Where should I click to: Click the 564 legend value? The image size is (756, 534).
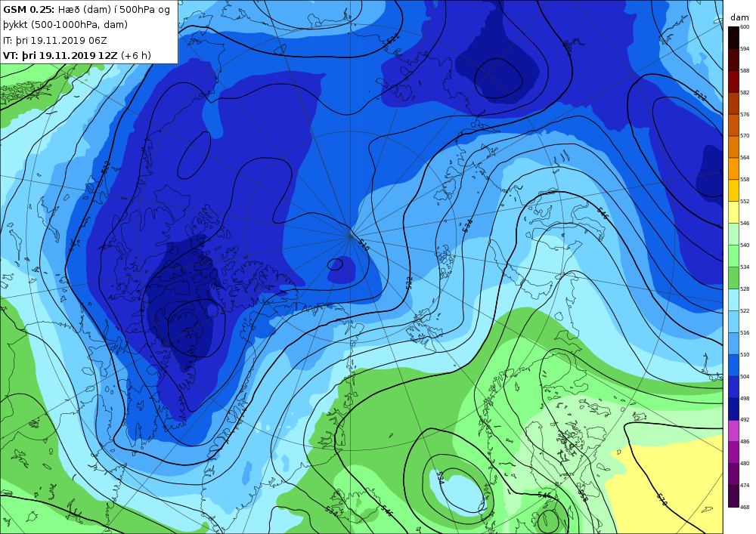coord(745,157)
